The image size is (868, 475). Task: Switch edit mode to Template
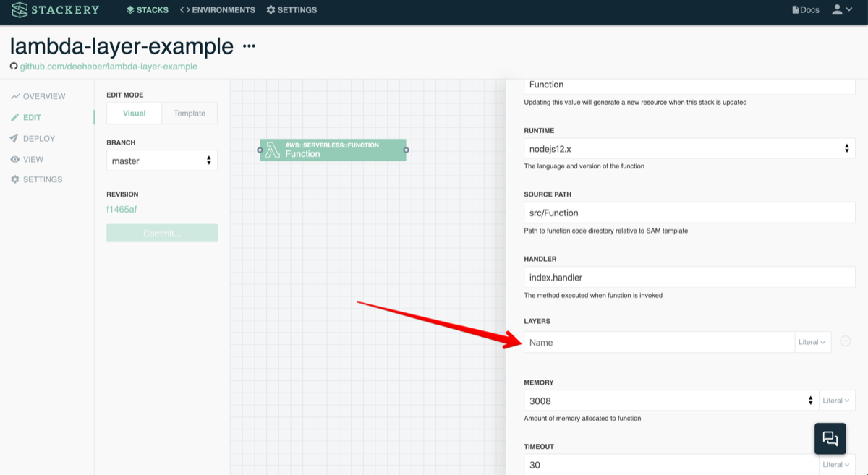pyautogui.click(x=190, y=114)
